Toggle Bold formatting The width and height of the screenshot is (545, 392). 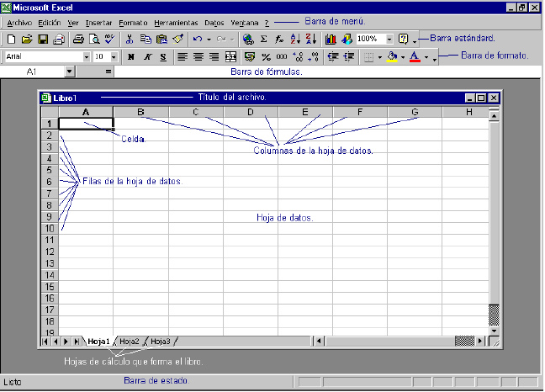[130, 57]
